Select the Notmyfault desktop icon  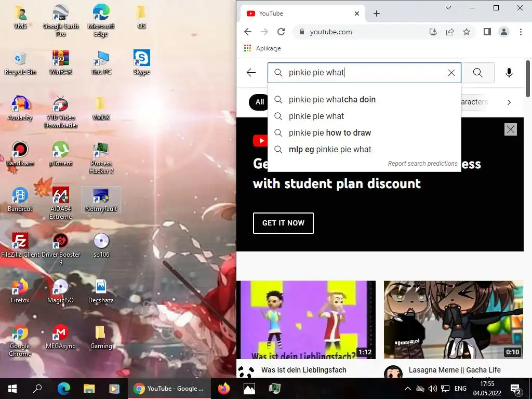101,200
